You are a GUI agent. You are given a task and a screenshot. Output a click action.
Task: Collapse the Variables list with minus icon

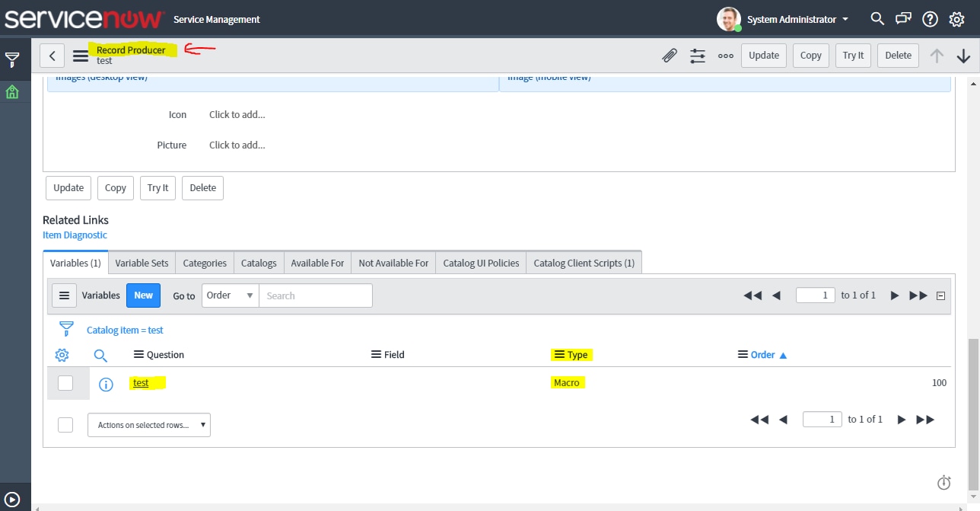(940, 296)
